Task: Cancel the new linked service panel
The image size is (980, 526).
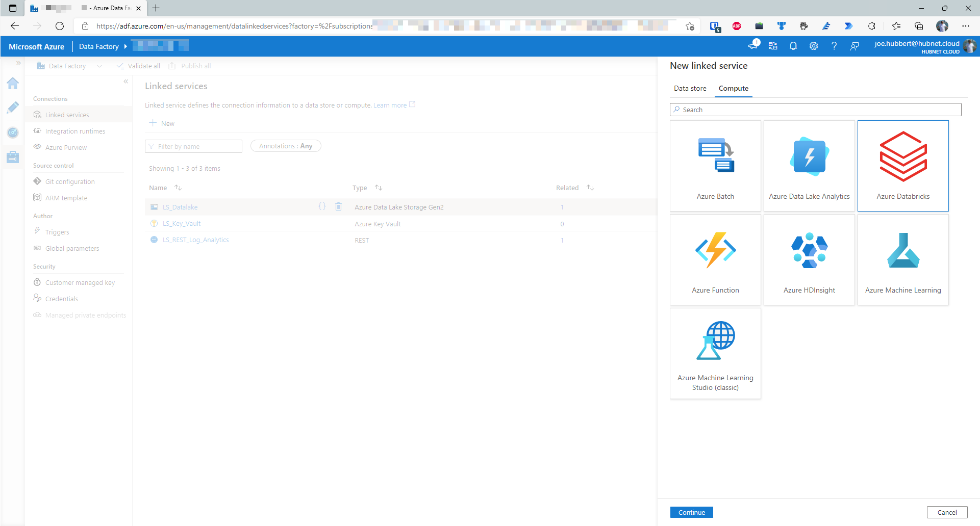Action: click(947, 512)
